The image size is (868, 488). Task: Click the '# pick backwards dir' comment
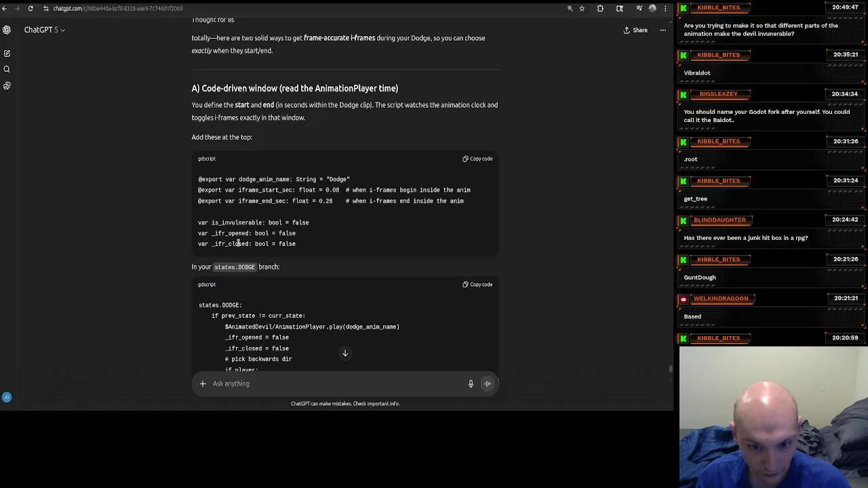[258, 359]
